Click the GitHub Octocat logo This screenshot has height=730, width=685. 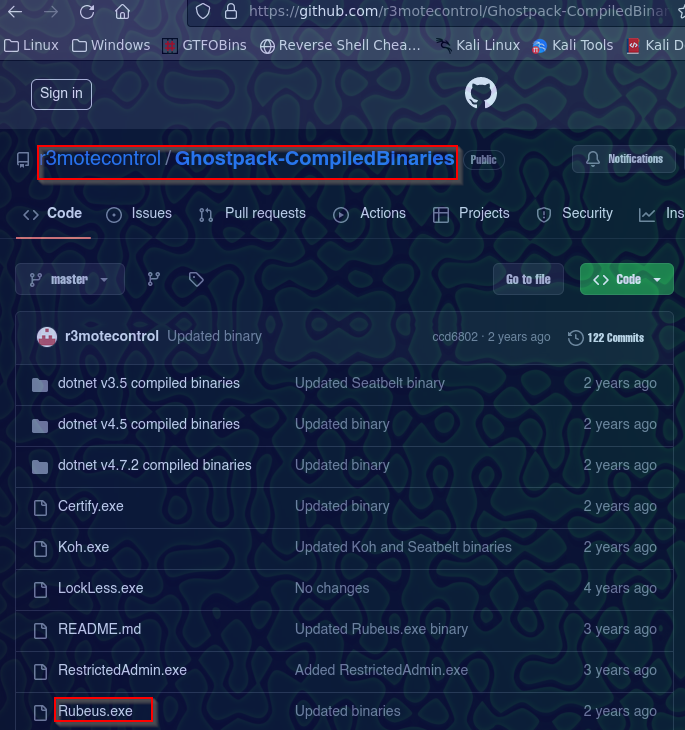pyautogui.click(x=481, y=95)
